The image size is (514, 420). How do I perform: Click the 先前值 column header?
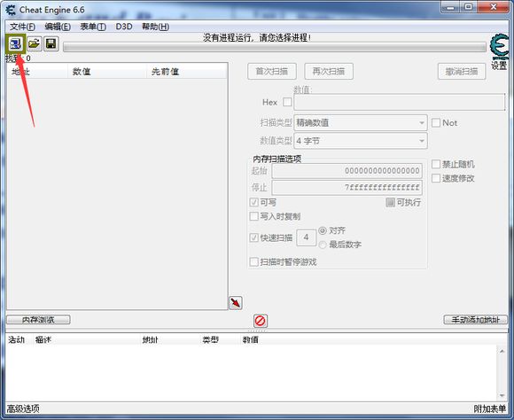click(x=186, y=71)
